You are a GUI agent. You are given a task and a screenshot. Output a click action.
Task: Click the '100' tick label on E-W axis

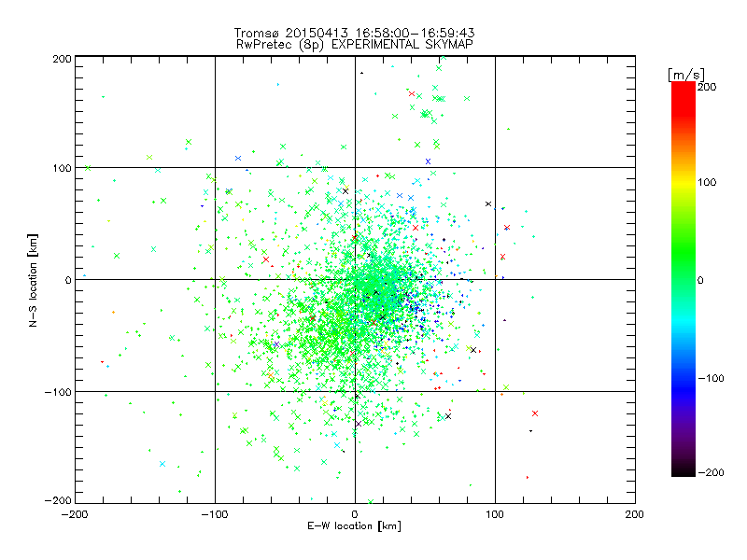495,514
